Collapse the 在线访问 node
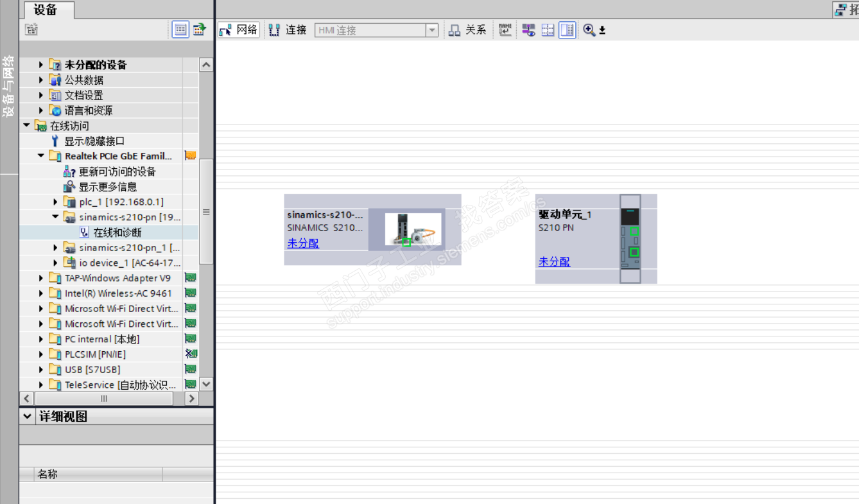The width and height of the screenshot is (859, 504). [27, 126]
